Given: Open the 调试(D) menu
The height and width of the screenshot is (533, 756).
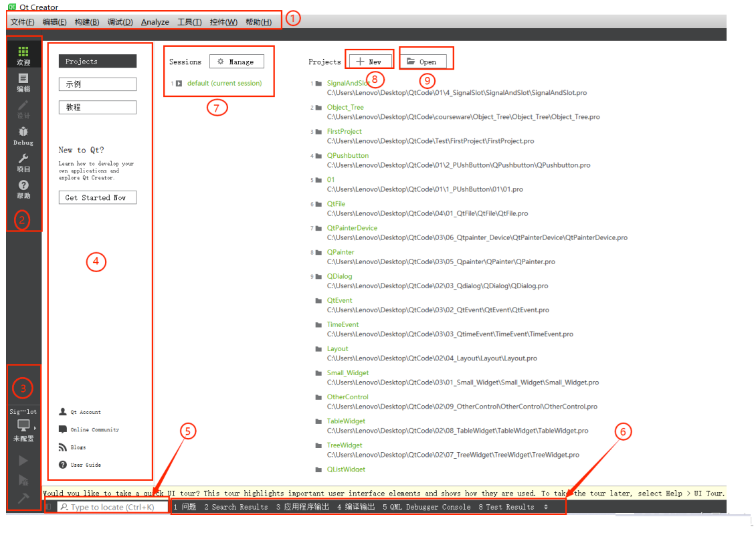Looking at the screenshot, I should point(120,22).
